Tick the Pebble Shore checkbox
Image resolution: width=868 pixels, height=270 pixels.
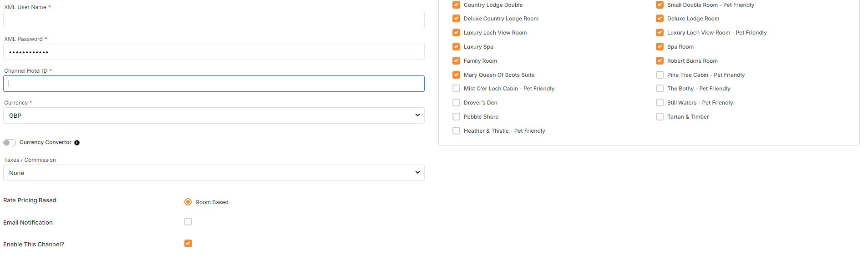pyautogui.click(x=456, y=117)
